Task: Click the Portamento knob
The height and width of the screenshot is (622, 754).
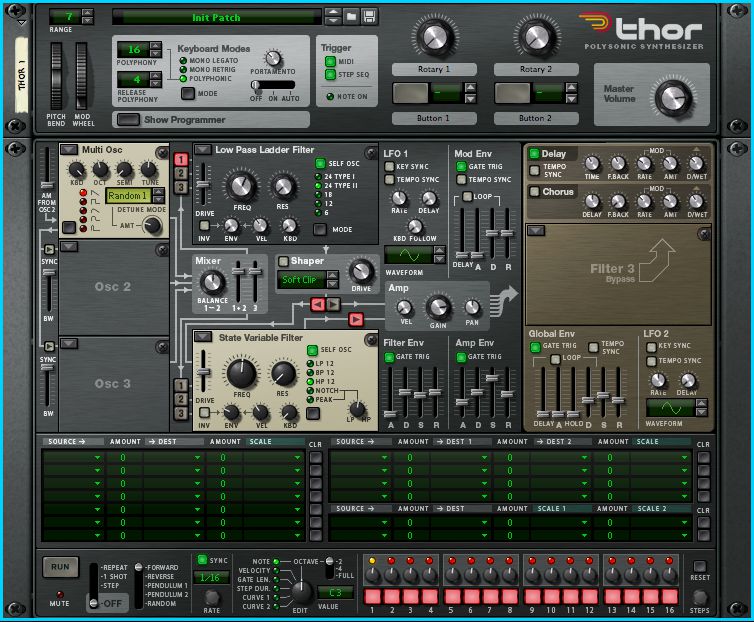Action: [x=273, y=59]
